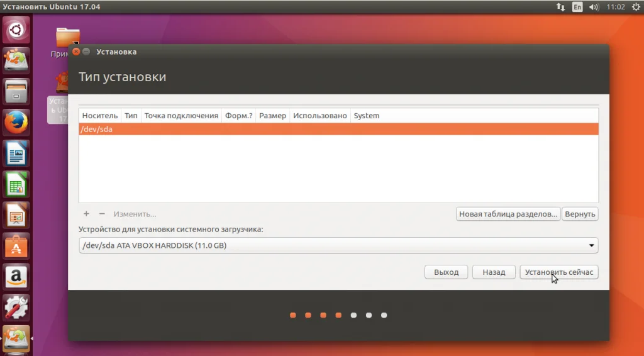The height and width of the screenshot is (356, 644).
Task: Click the Размер column header
Action: (x=273, y=116)
